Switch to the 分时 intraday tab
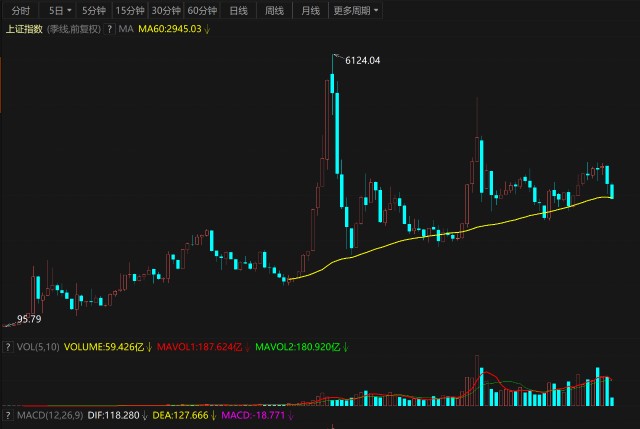Screen dimensions: 640x429 coord(20,10)
